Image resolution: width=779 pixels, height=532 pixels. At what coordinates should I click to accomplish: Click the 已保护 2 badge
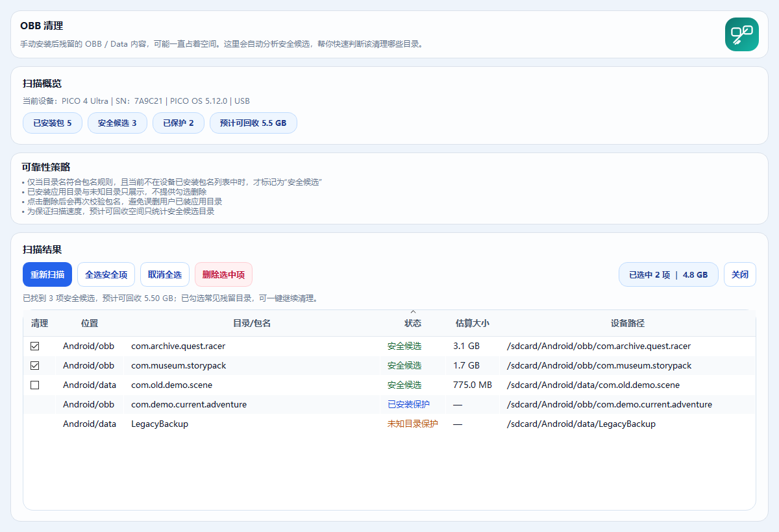click(x=179, y=123)
